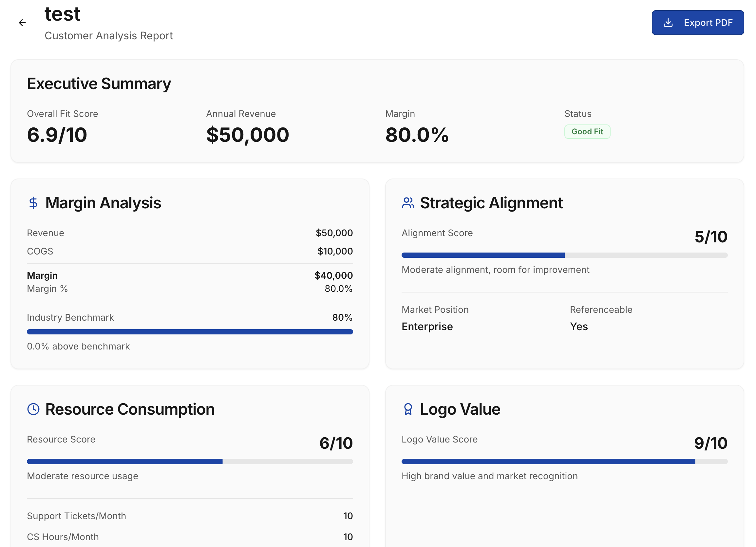This screenshot has height=547, width=756.
Task: Click the test report title
Action: coord(63,14)
